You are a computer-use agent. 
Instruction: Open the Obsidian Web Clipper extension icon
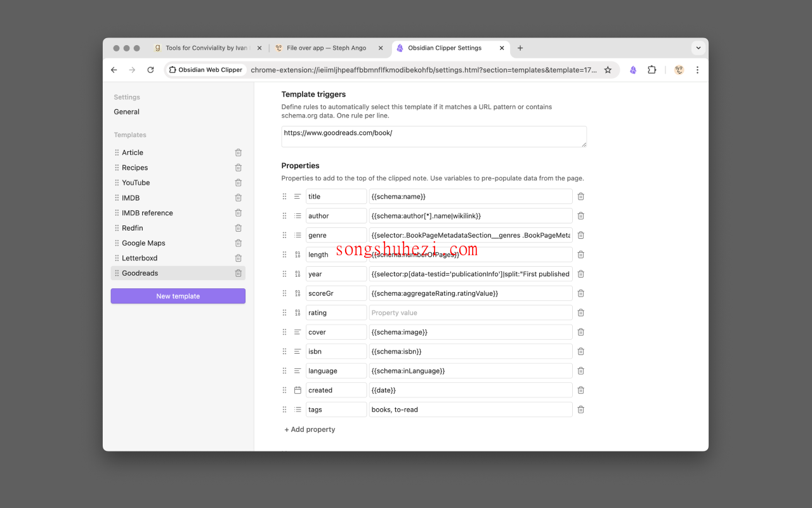pos(633,70)
